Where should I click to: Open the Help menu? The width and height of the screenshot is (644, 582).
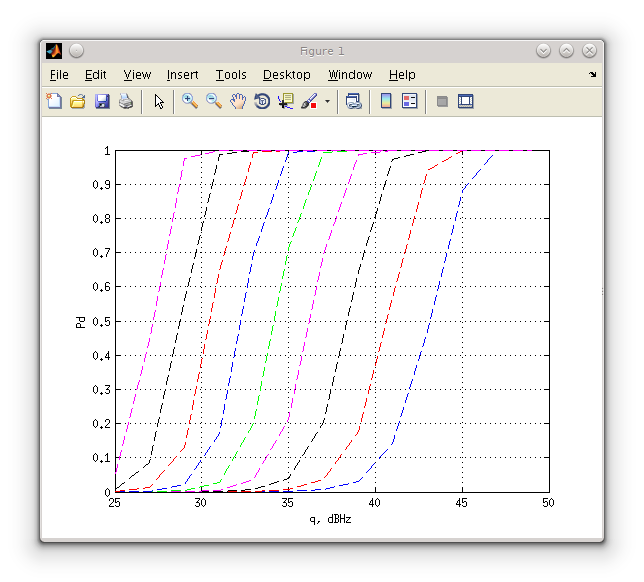[402, 75]
